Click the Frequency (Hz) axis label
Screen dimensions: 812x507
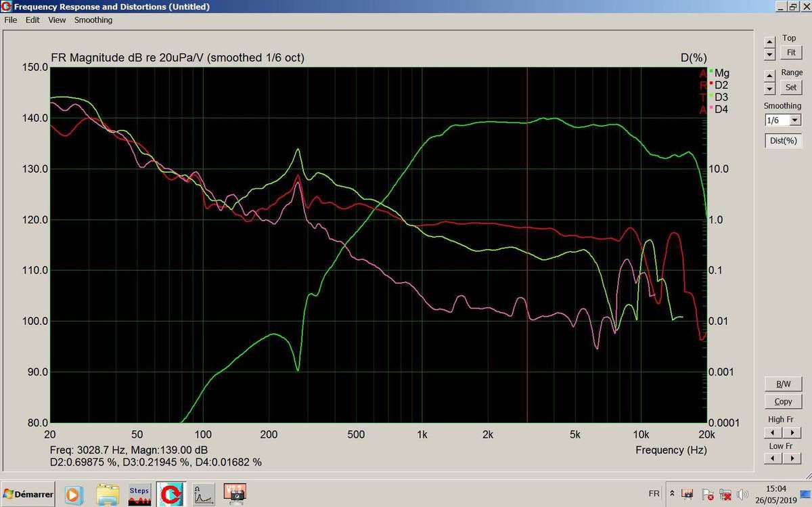[x=671, y=450]
